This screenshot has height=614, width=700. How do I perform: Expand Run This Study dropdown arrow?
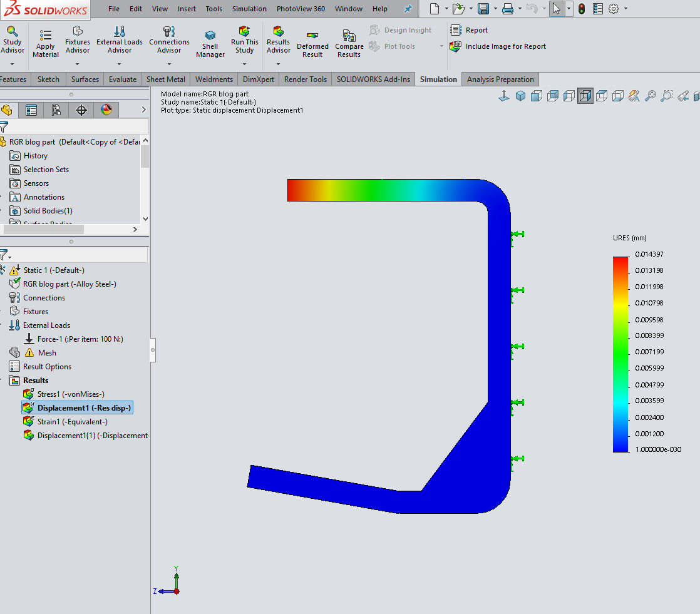244,64
